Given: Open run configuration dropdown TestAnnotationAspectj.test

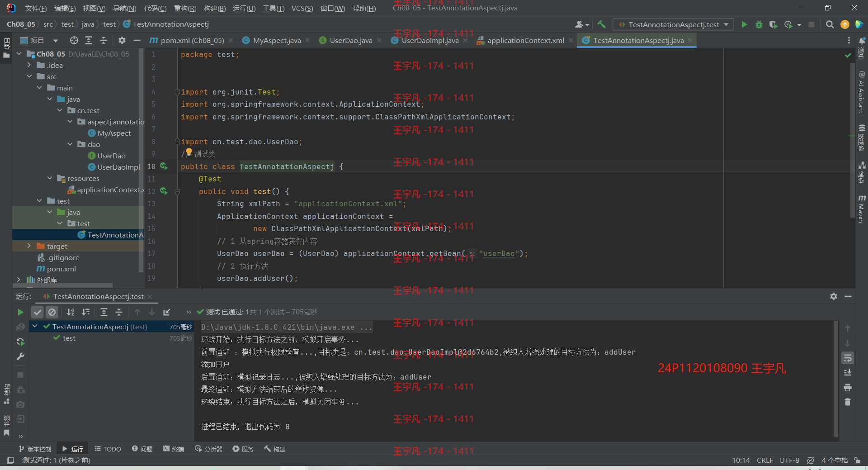Looking at the screenshot, I should tap(673, 24).
